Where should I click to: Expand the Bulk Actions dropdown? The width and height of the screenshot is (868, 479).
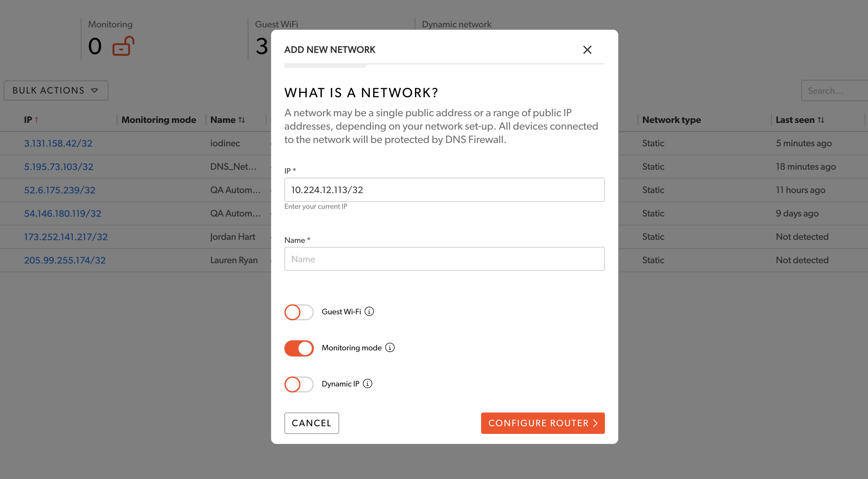(x=56, y=90)
